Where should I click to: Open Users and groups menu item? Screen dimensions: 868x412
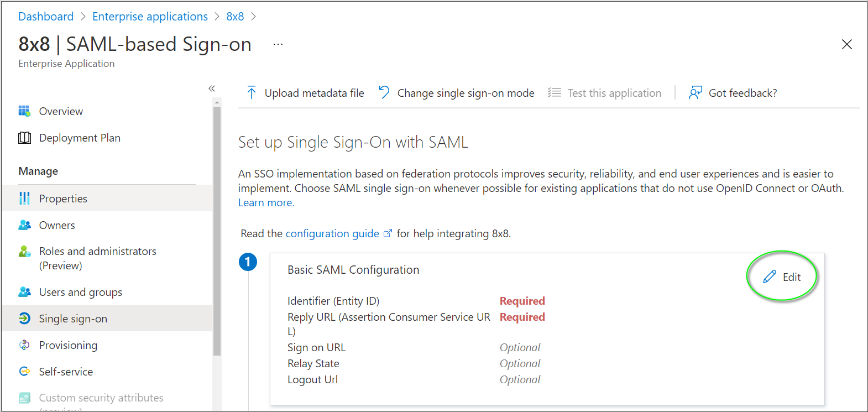point(80,292)
